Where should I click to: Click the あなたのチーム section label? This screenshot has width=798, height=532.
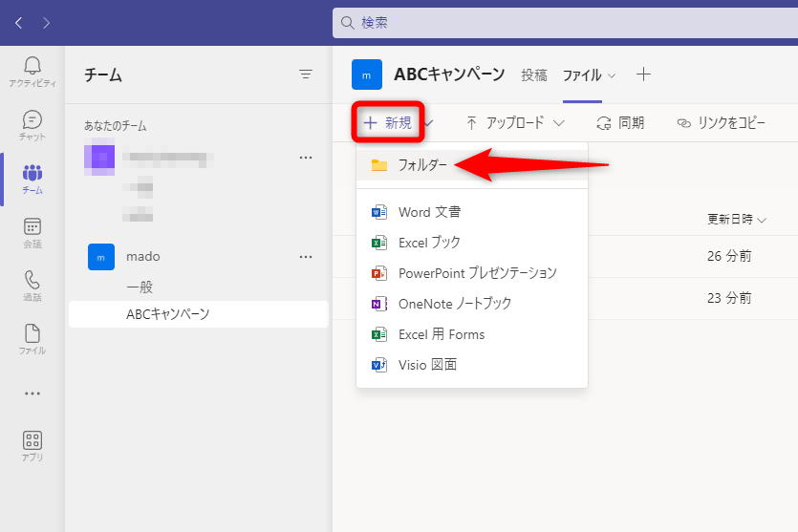click(x=115, y=126)
